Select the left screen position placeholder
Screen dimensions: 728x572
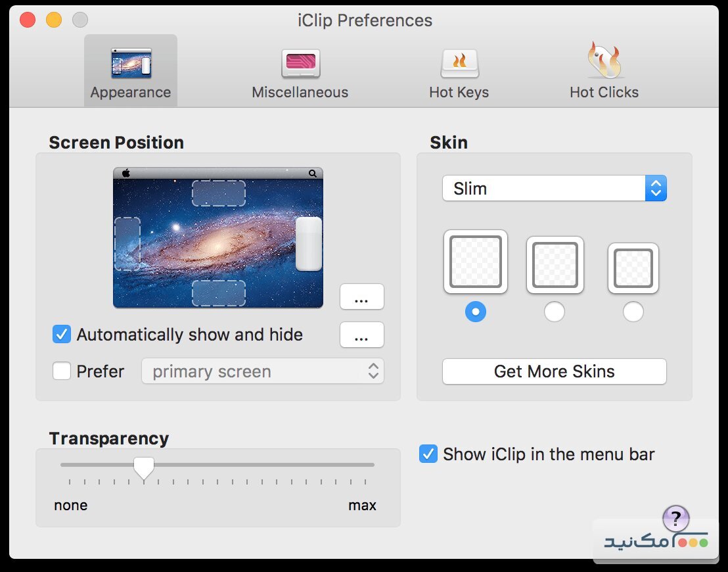[x=127, y=244]
